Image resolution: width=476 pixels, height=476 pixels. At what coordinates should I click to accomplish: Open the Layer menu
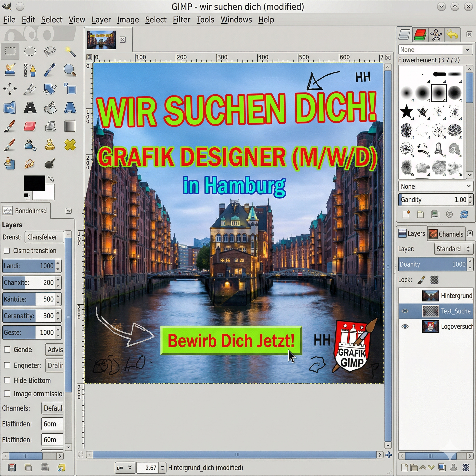pyautogui.click(x=101, y=20)
